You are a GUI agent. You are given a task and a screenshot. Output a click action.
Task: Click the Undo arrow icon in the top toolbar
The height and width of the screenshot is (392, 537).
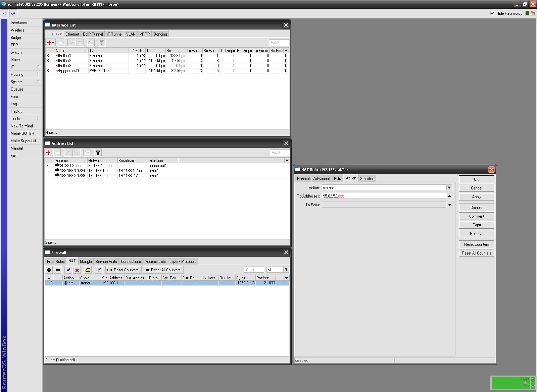pyautogui.click(x=4, y=13)
